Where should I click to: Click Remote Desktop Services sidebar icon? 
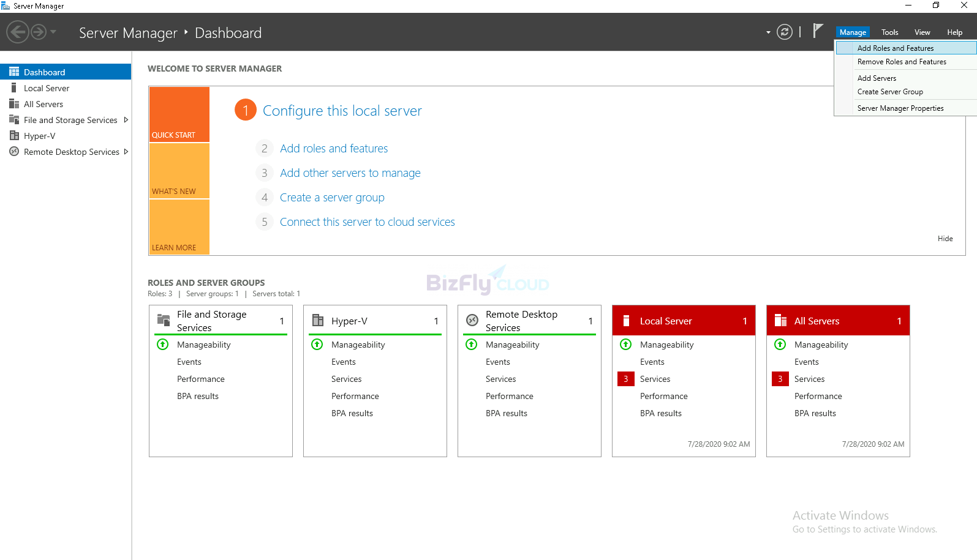14,151
